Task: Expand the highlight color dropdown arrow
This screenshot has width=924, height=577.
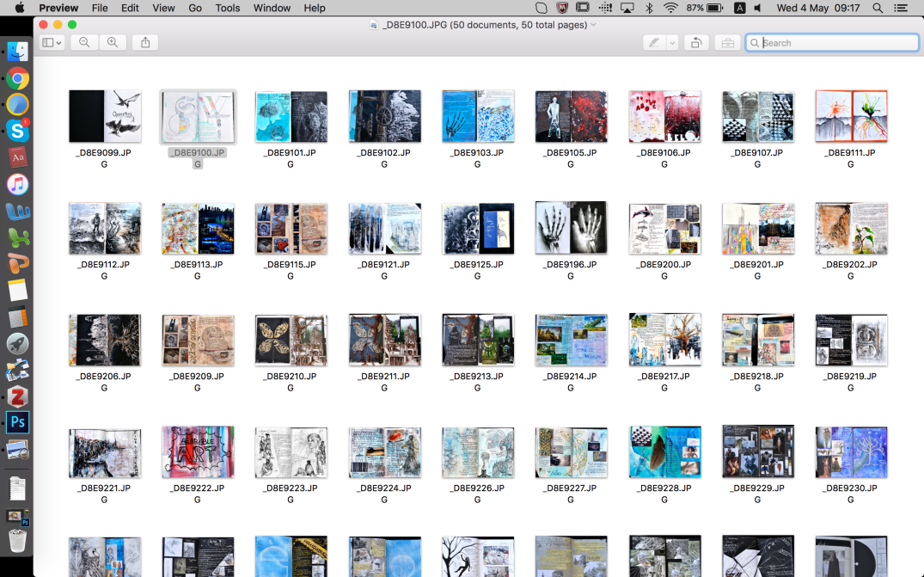Action: pyautogui.click(x=672, y=42)
